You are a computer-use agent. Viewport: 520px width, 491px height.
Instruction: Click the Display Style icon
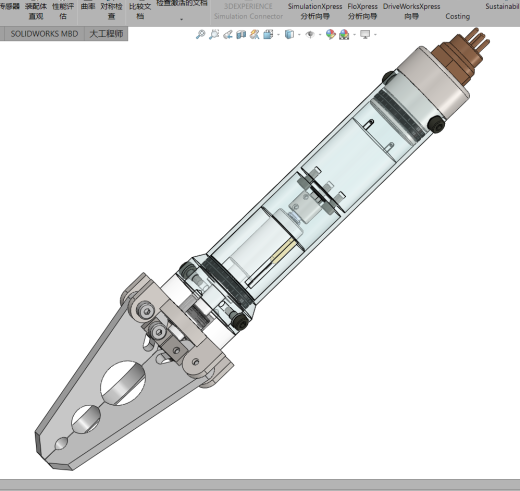point(289,34)
